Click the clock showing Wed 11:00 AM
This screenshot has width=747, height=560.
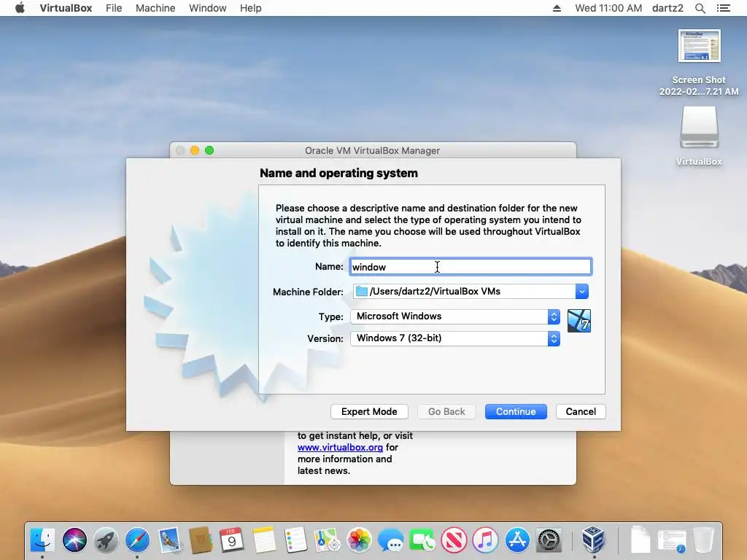click(x=608, y=8)
